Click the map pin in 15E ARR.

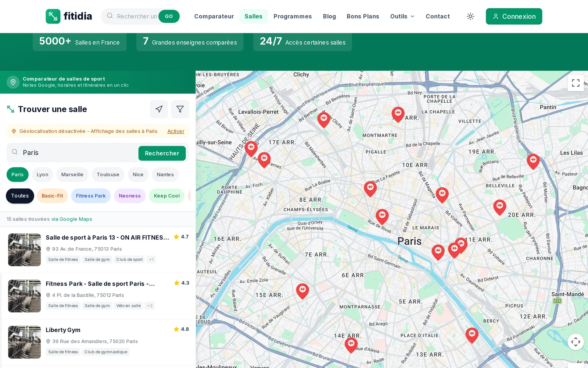click(x=302, y=291)
